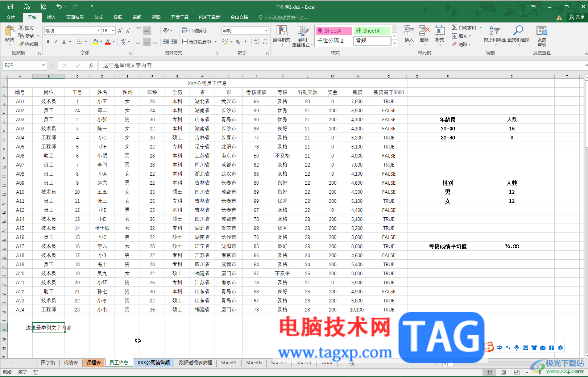Click the increase decimal places icon
This screenshot has width=588, height=377.
pyautogui.click(x=257, y=42)
